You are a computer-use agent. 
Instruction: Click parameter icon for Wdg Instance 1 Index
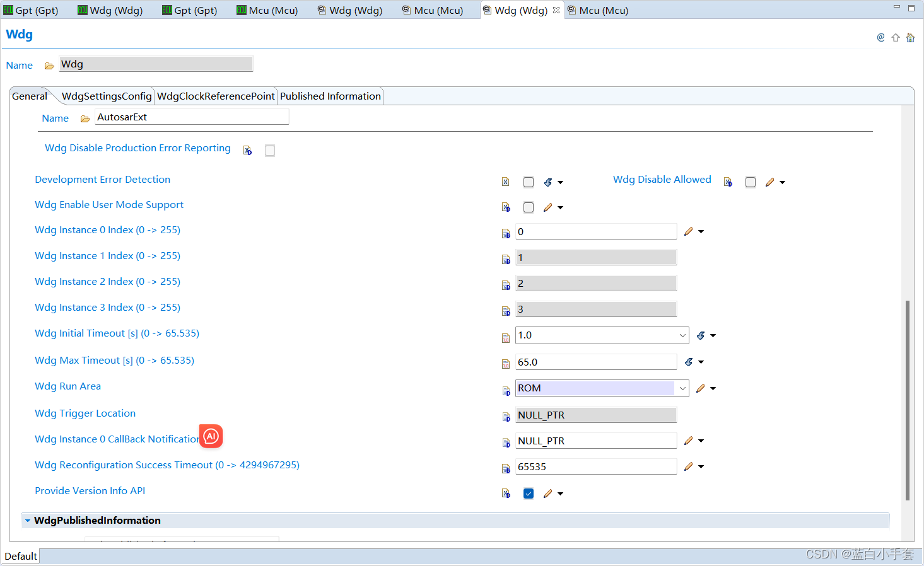point(506,260)
